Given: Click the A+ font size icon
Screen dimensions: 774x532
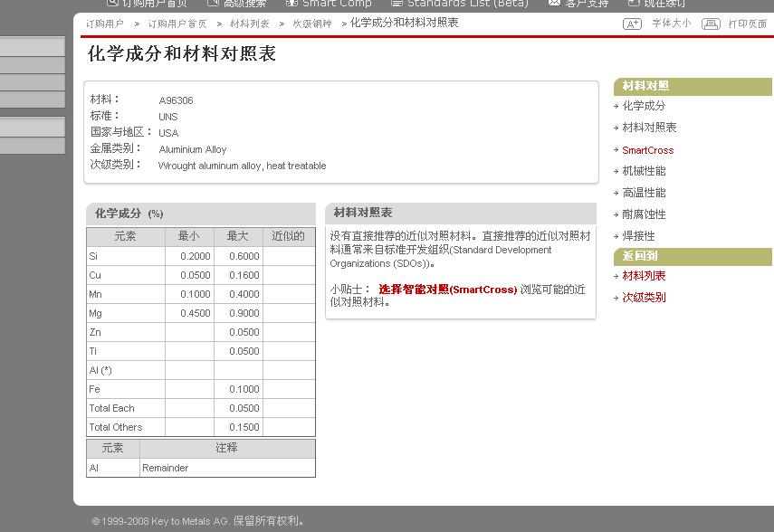Looking at the screenshot, I should pos(633,24).
